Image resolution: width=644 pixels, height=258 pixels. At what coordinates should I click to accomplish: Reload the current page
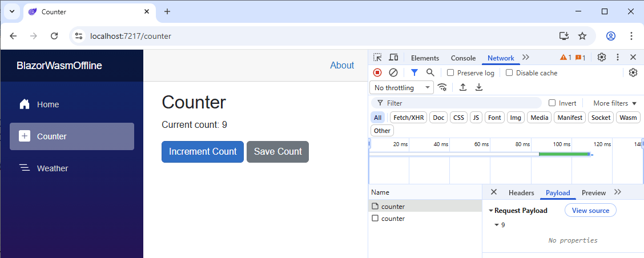tap(54, 36)
